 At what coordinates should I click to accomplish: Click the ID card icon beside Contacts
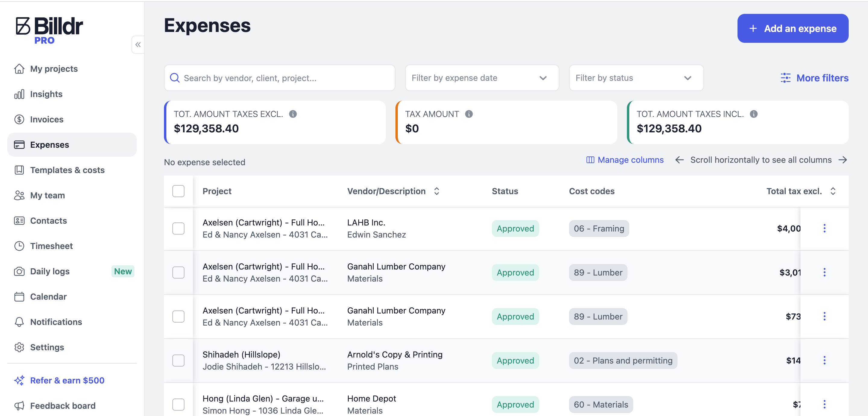19,220
